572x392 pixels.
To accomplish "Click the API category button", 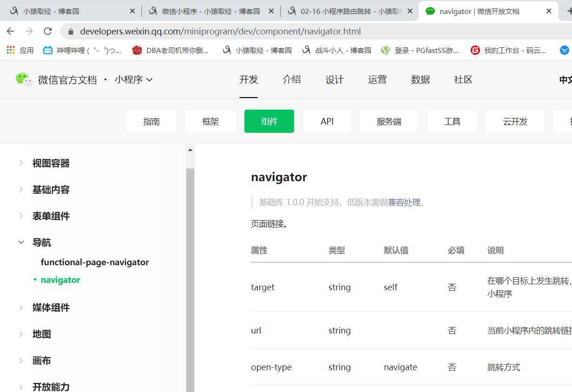I will tap(327, 121).
